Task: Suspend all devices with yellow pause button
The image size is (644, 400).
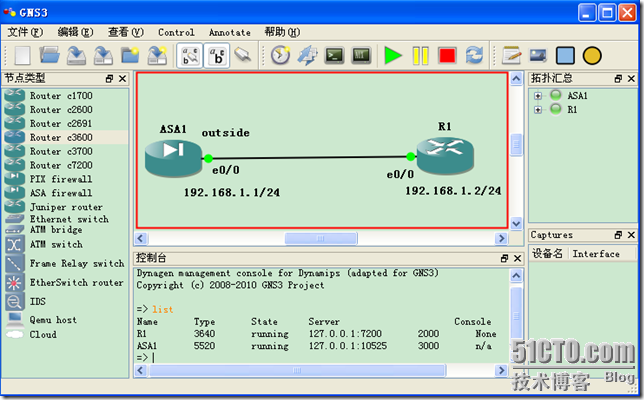Action: tap(420, 55)
